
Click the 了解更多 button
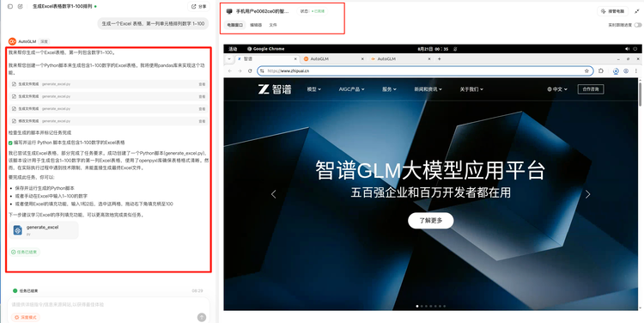[431, 221]
